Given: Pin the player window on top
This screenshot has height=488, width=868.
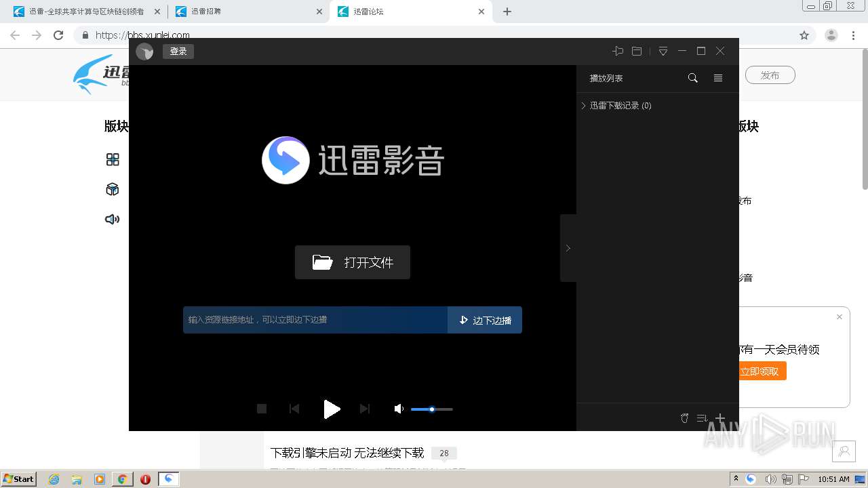Looking at the screenshot, I should pos(618,51).
